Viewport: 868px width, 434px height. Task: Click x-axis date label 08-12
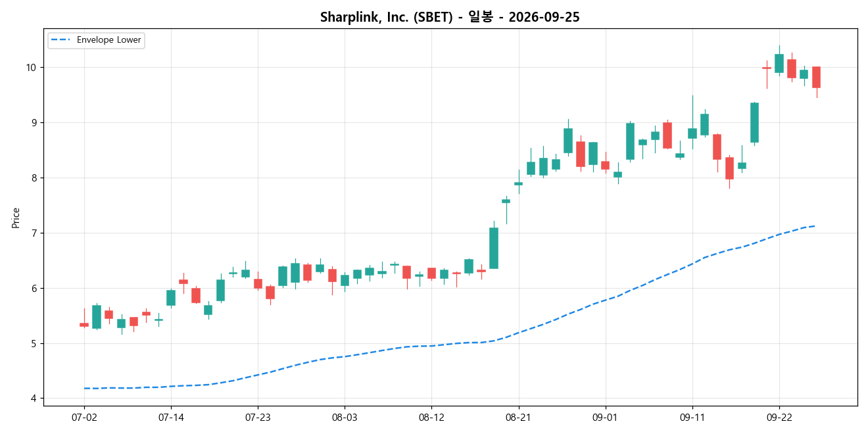point(431,417)
